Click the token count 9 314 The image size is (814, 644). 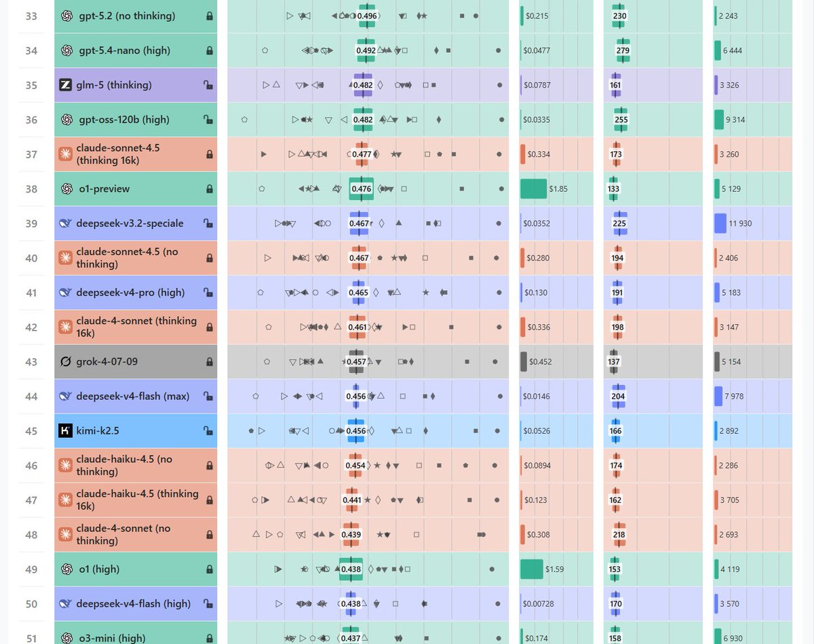coord(736,119)
